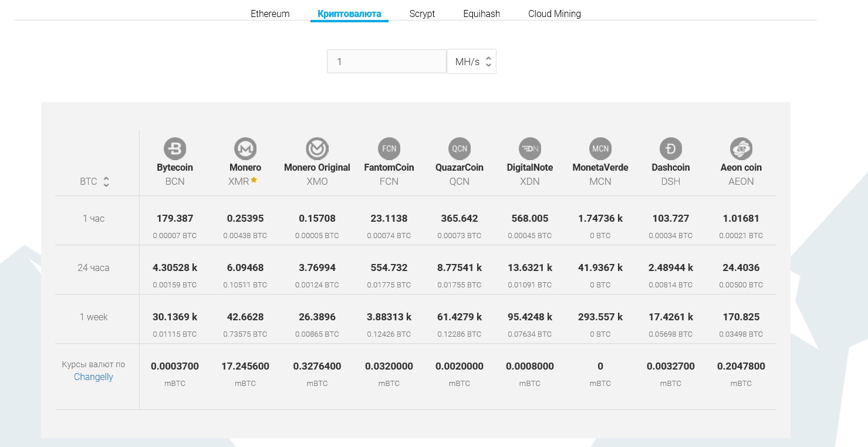
Task: Click the yellow star next to XMR
Action: (x=254, y=180)
